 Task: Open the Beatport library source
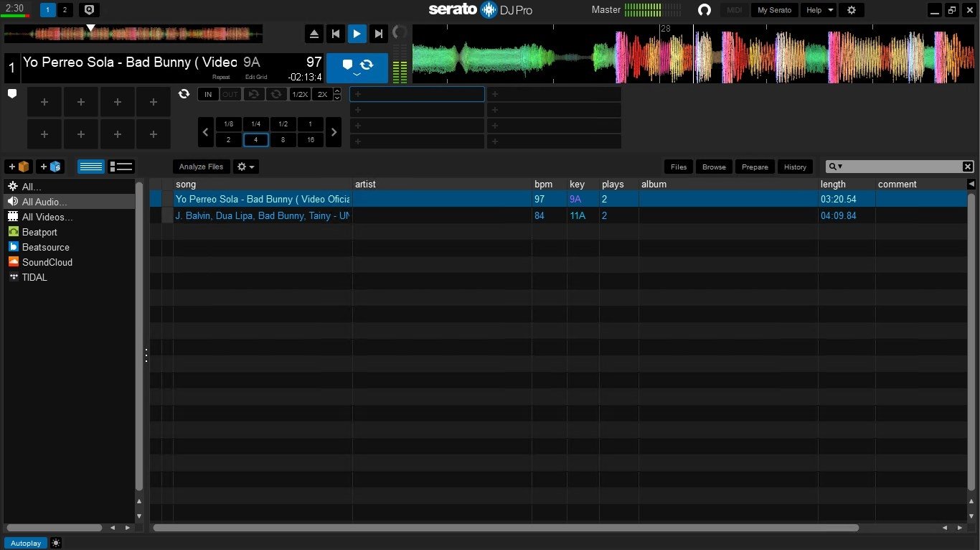click(x=39, y=232)
